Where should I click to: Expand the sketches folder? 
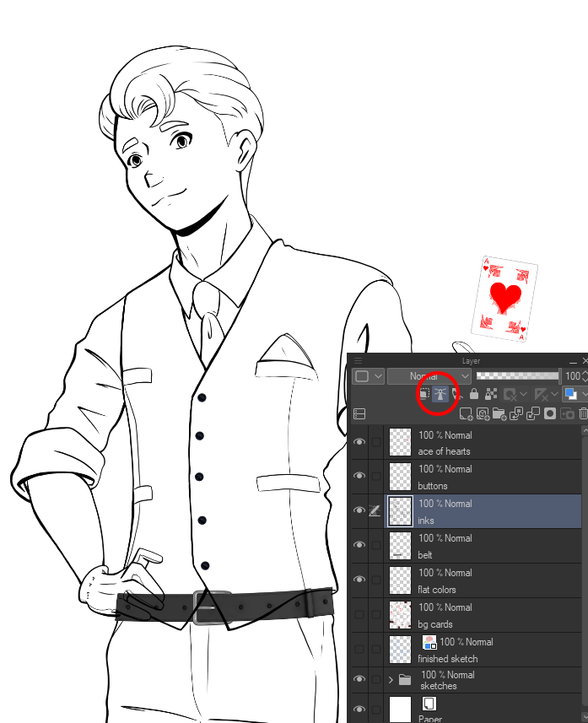pos(391,680)
